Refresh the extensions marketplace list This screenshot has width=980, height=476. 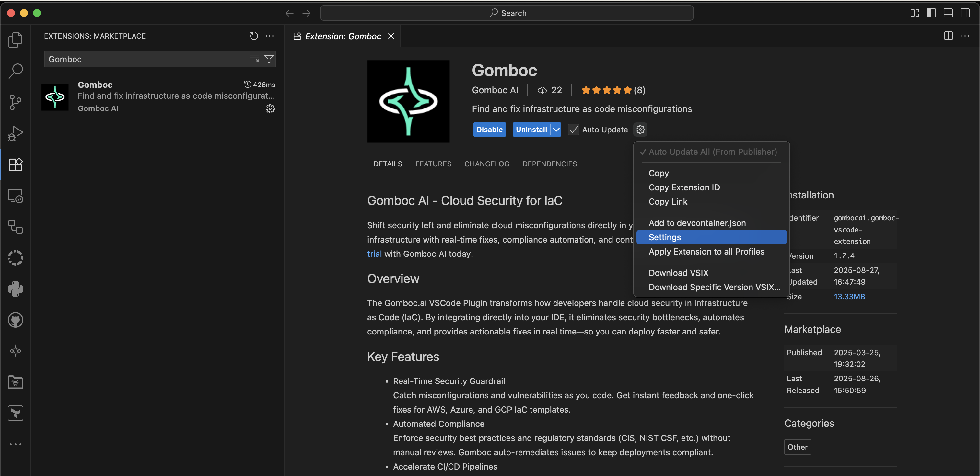254,36
